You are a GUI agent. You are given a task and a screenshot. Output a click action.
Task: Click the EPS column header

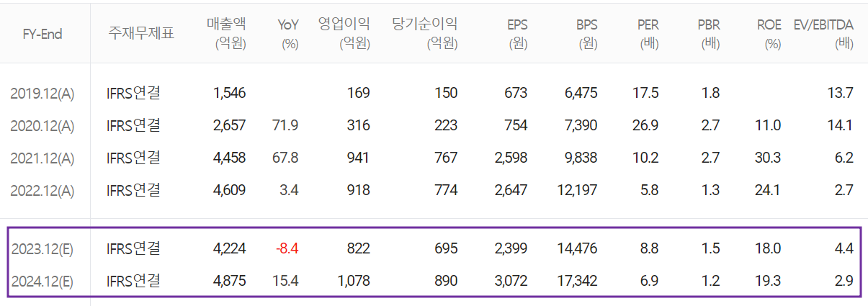pyautogui.click(x=516, y=33)
